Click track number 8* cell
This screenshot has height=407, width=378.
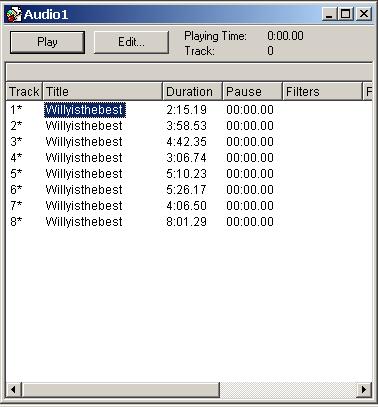(16, 221)
